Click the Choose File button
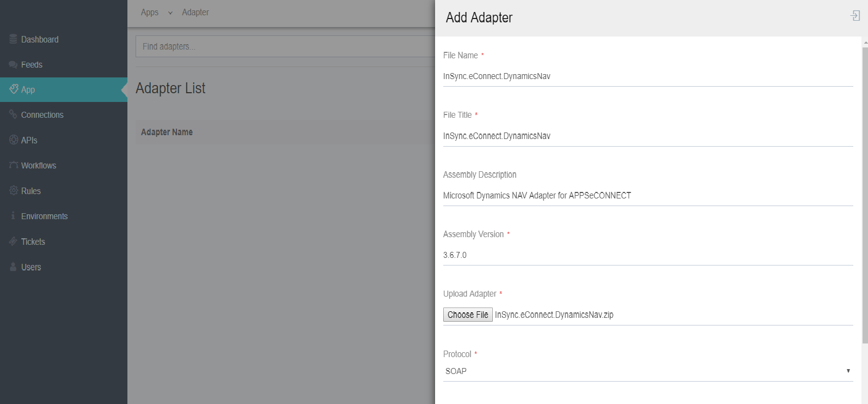This screenshot has width=868, height=404. (x=468, y=315)
